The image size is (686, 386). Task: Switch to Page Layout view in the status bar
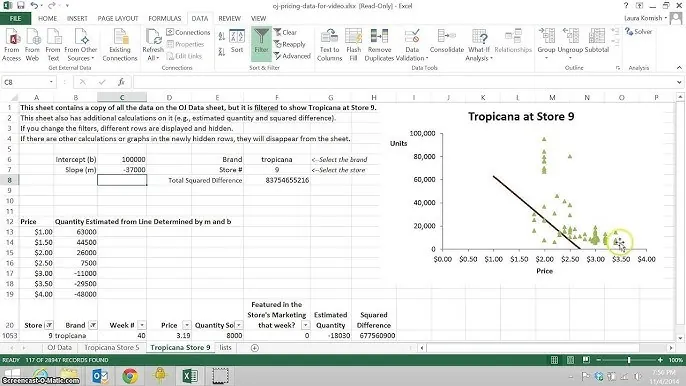[x=570, y=360]
